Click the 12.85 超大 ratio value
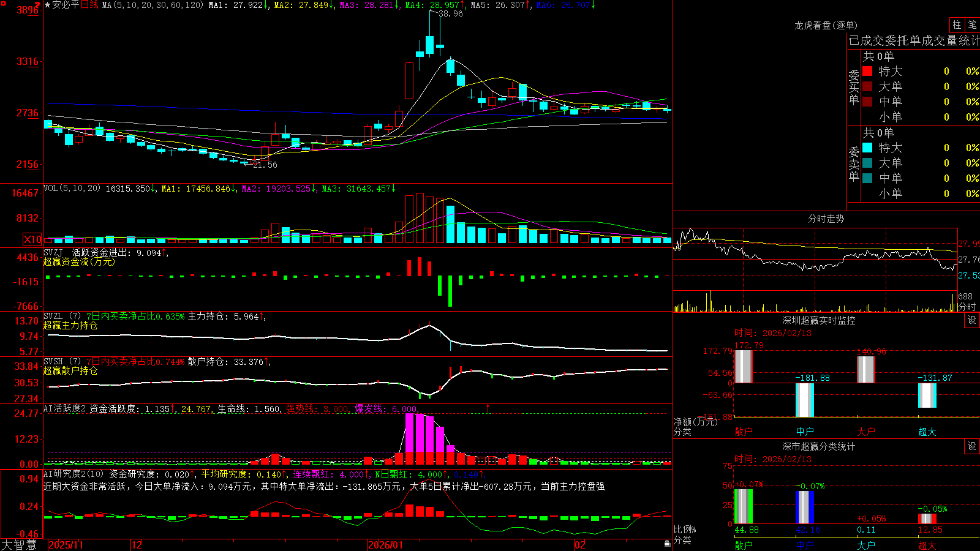The image size is (980, 551). (930, 530)
